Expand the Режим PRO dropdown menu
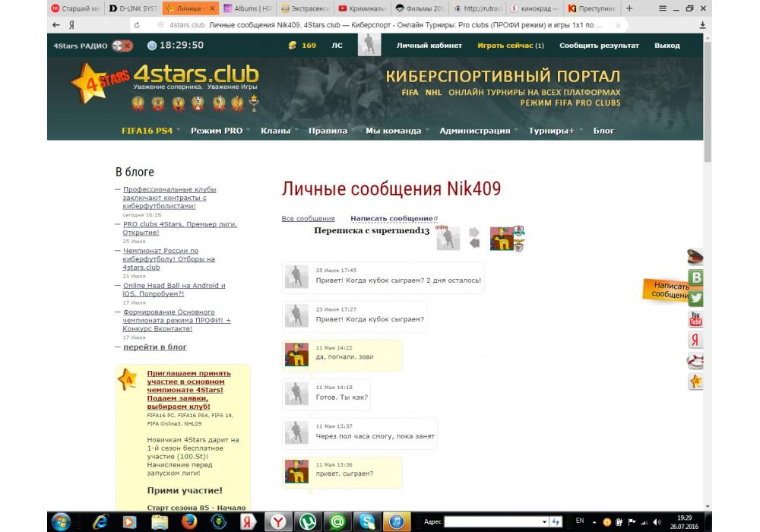The height and width of the screenshot is (532, 760). [x=220, y=131]
